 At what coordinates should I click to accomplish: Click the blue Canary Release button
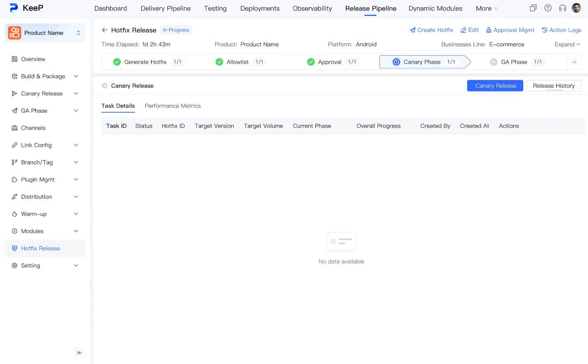click(x=495, y=86)
